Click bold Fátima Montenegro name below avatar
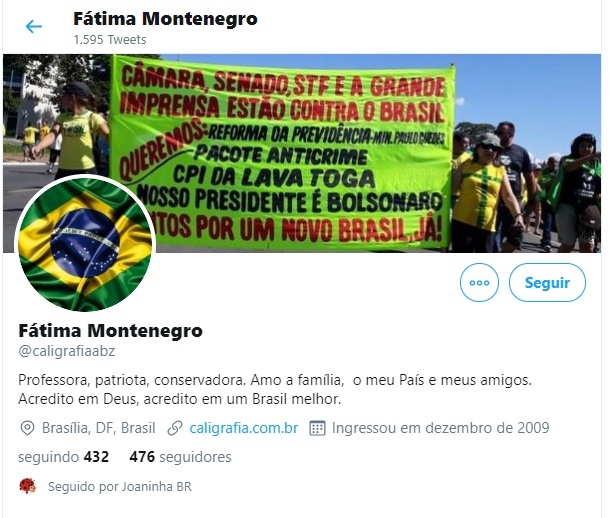This screenshot has width=610, height=518. 110,331
